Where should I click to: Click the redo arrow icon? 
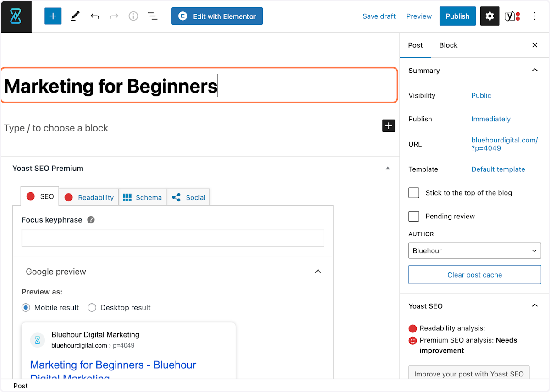pos(114,16)
